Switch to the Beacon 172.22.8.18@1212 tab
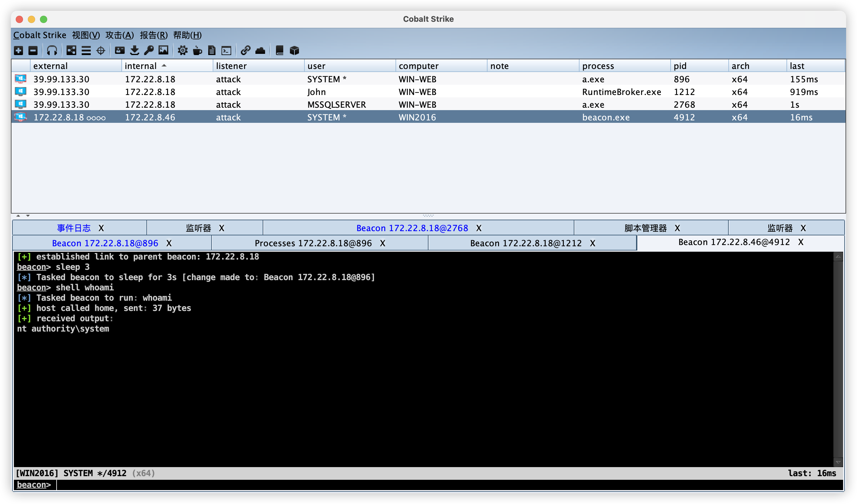Viewport: 857px width, 504px height. 526,243
